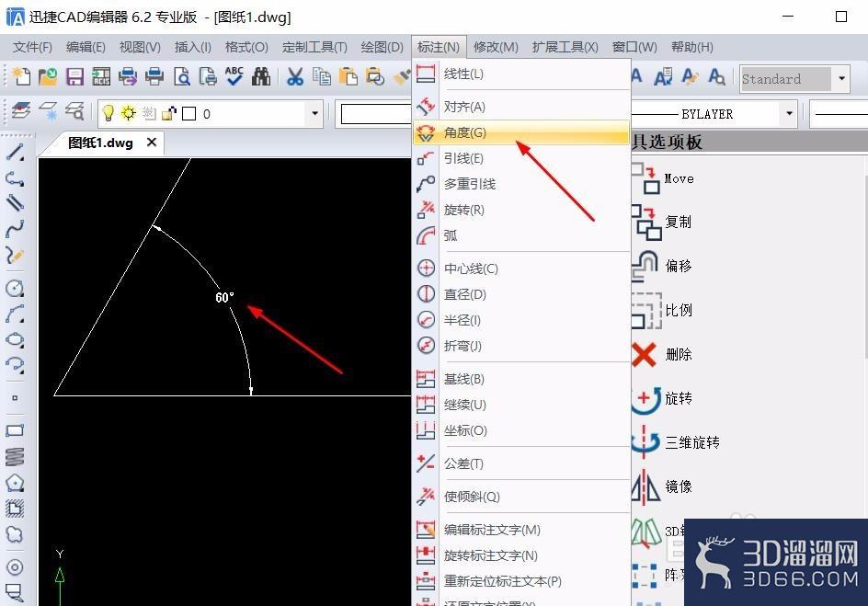The width and height of the screenshot is (868, 606).
Task: Open Print Preview magnifier icon
Action: pyautogui.click(x=181, y=76)
